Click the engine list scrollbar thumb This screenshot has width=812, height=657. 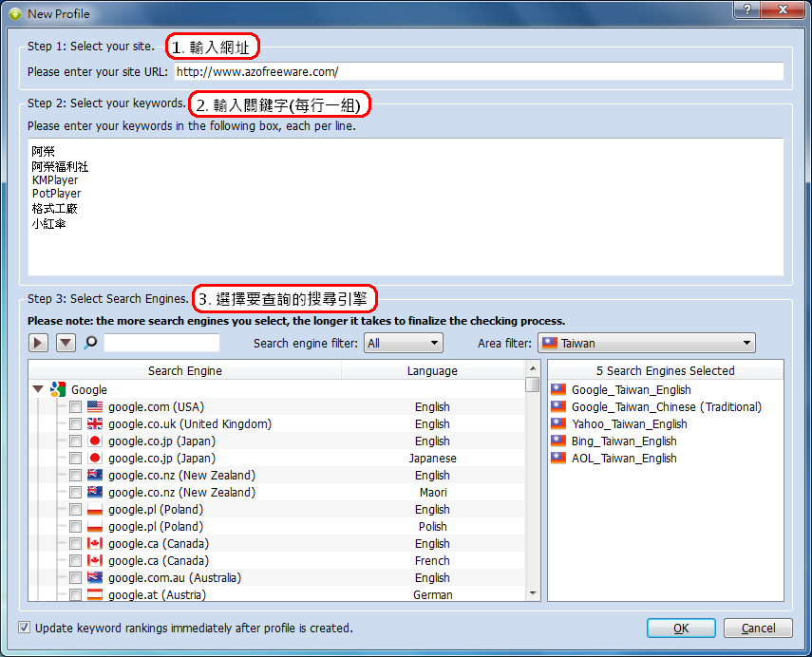(533, 385)
